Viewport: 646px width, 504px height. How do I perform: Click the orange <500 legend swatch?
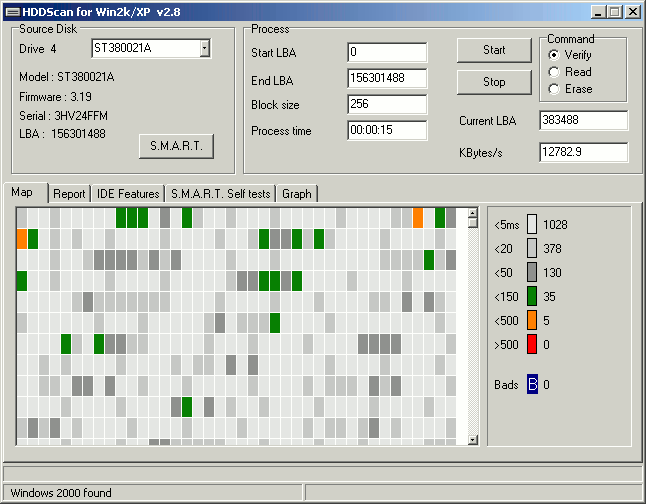coord(532,320)
